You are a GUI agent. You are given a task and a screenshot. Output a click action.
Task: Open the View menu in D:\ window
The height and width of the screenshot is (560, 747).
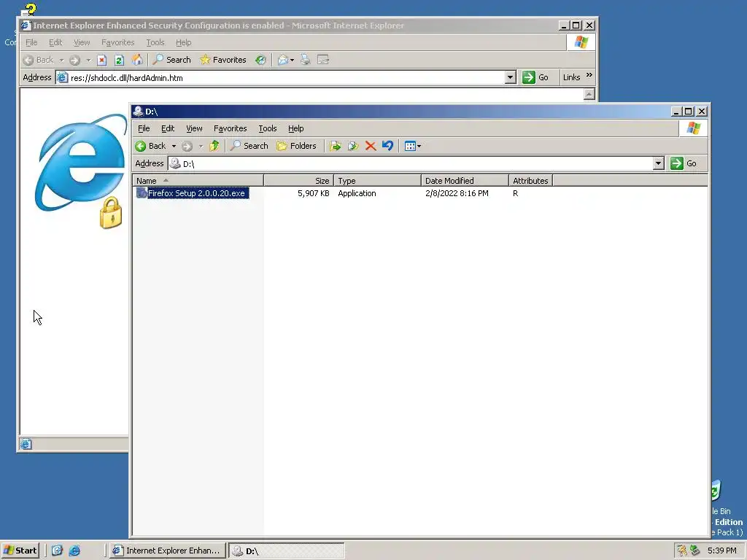(x=194, y=128)
